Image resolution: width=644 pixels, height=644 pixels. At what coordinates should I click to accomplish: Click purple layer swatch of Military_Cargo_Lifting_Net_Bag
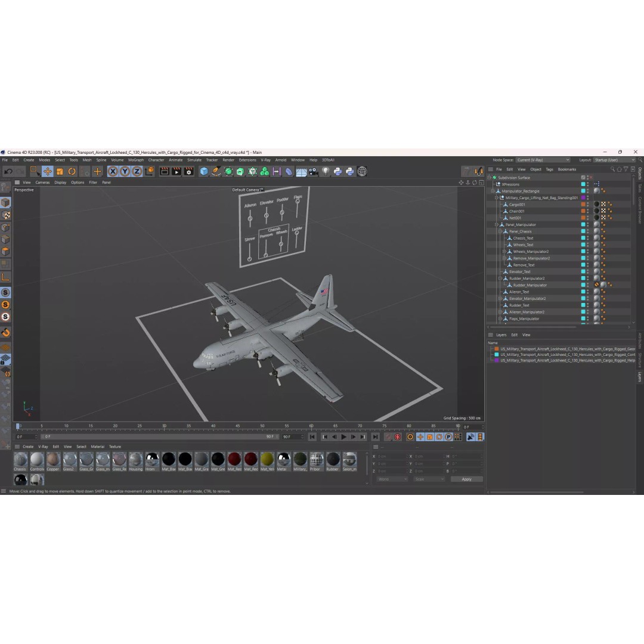coord(583,198)
